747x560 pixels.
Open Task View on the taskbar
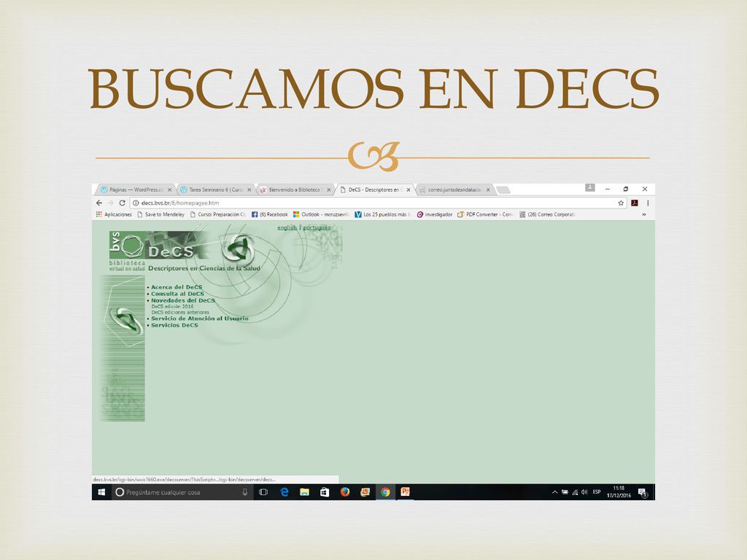click(263, 492)
